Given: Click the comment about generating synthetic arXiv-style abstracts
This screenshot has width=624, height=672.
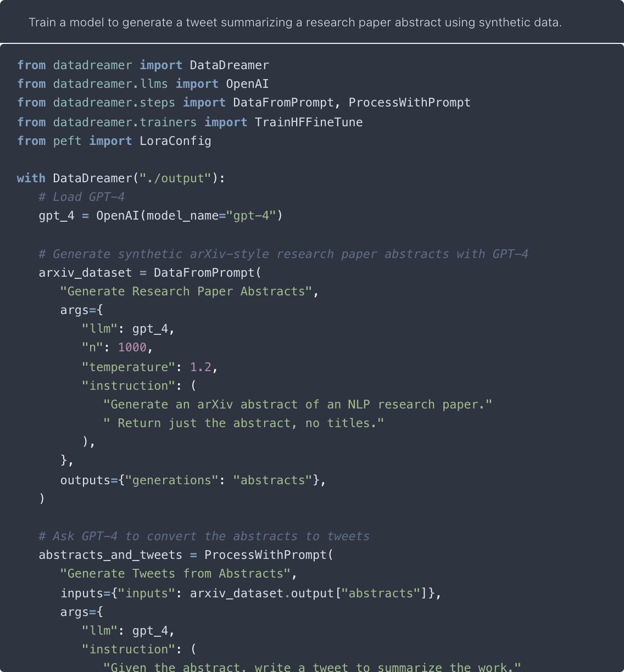Looking at the screenshot, I should point(283,254).
